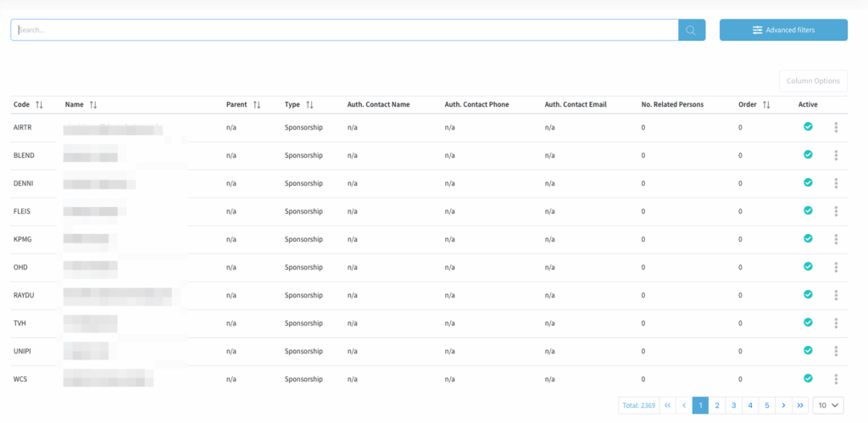Select the KPMG code cell
The height and width of the screenshot is (423, 868).
pos(23,240)
